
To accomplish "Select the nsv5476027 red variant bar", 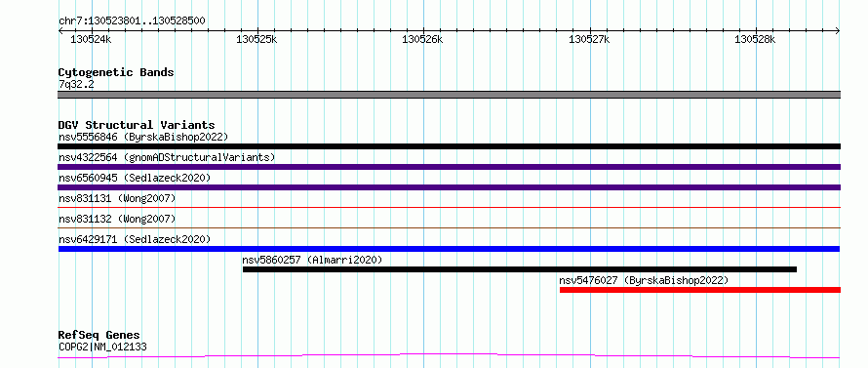I will pos(699,290).
